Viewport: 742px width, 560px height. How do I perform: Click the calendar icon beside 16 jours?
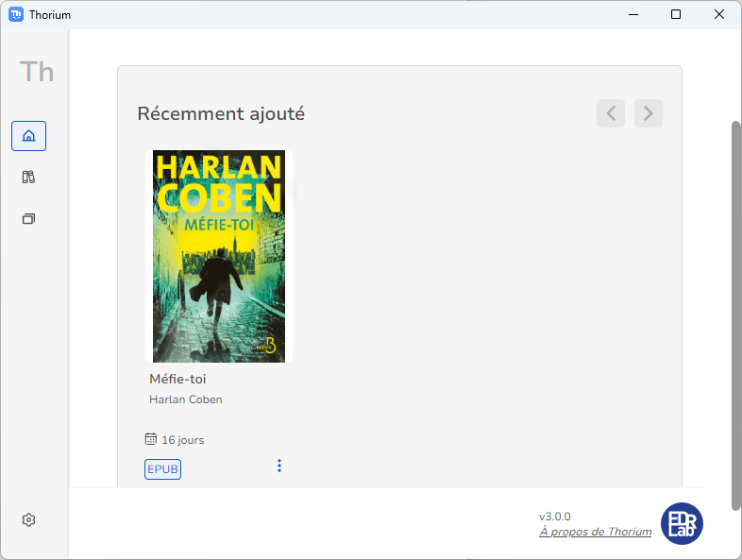pyautogui.click(x=151, y=439)
